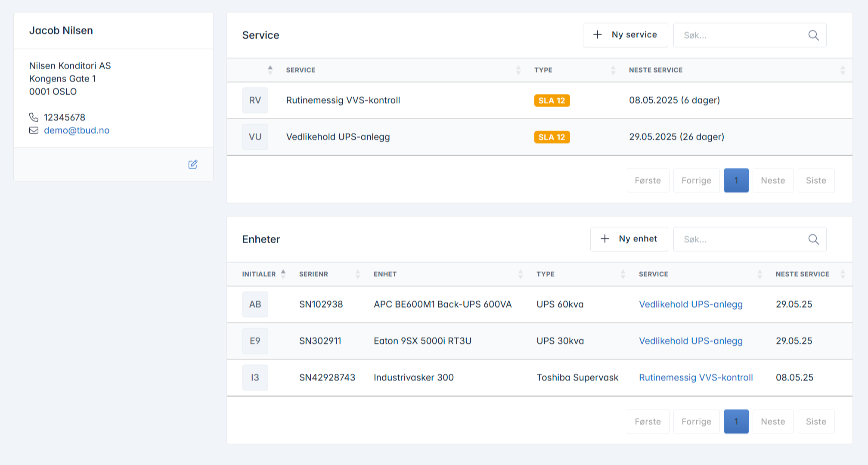Select page 1 in Enheter pagination

[x=736, y=422]
